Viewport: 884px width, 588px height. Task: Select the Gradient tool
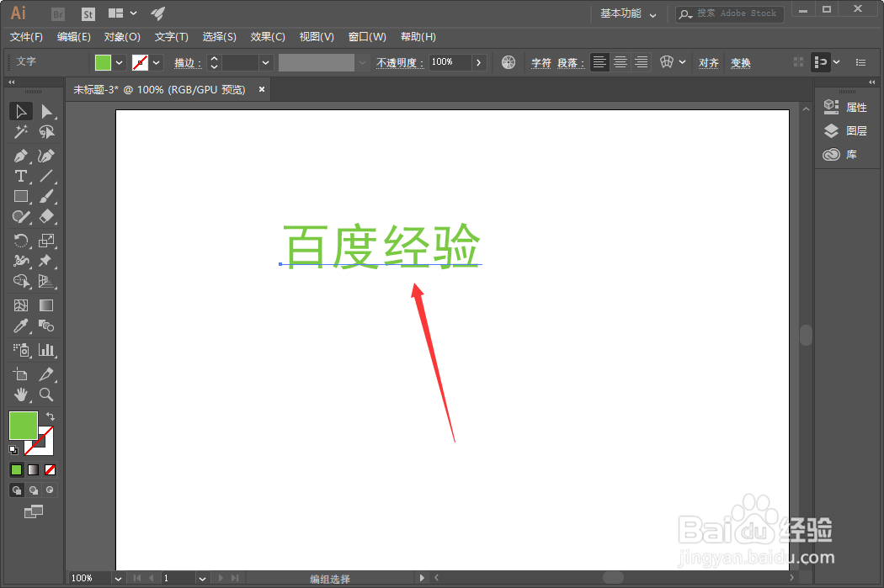[46, 305]
